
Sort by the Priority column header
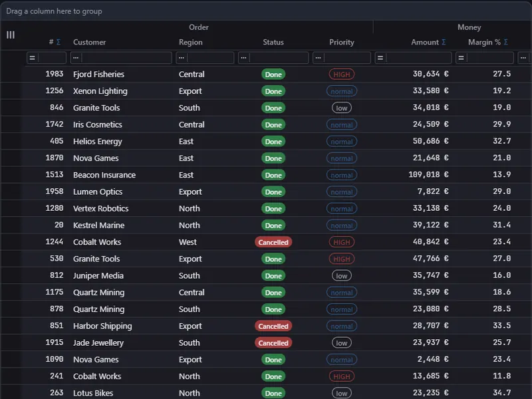tap(342, 42)
